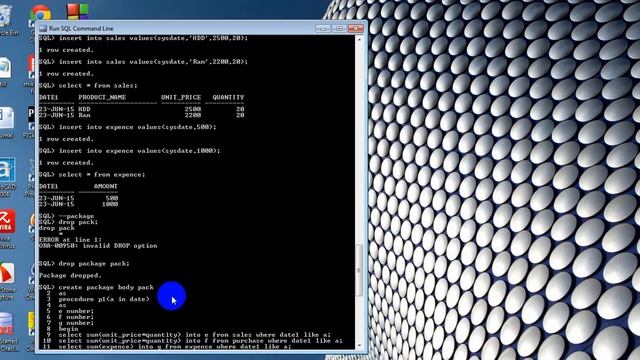Click the UNIT_PRICE column header

[x=181, y=97]
